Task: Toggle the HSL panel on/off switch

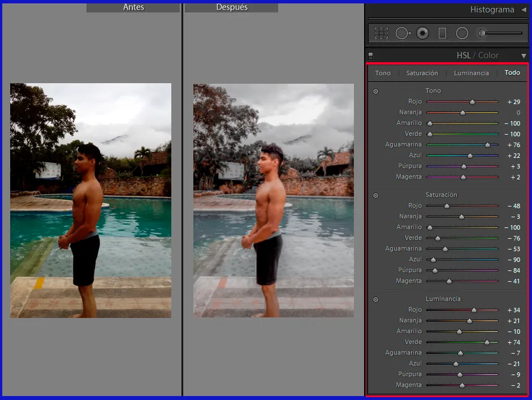Action: tap(370, 55)
